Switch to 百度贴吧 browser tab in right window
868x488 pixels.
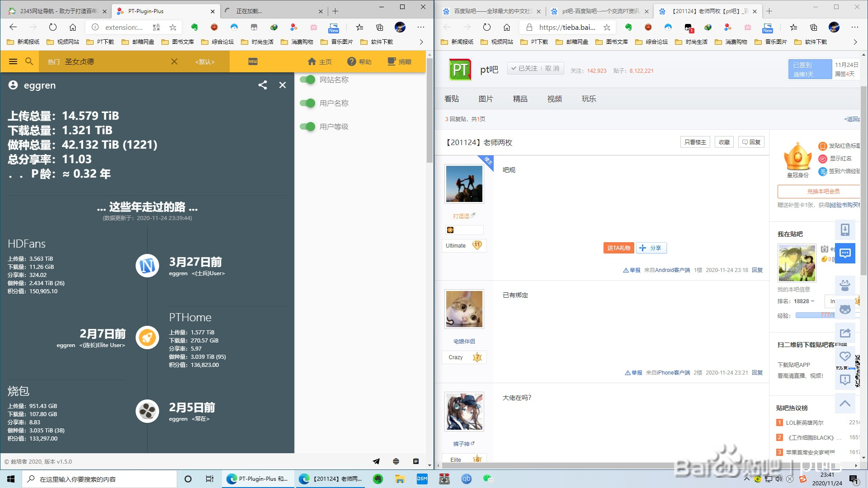[x=491, y=11]
